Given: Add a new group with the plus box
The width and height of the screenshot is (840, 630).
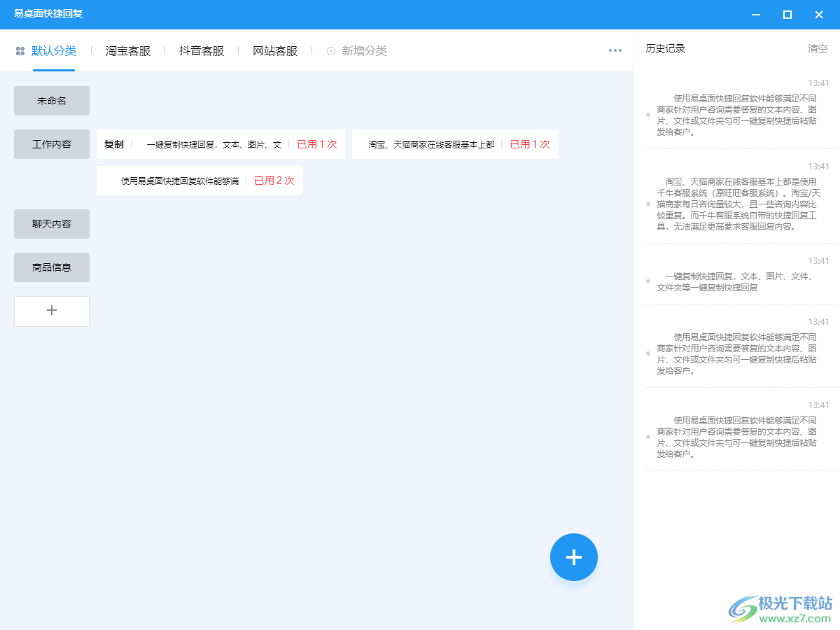Looking at the screenshot, I should pos(52,311).
